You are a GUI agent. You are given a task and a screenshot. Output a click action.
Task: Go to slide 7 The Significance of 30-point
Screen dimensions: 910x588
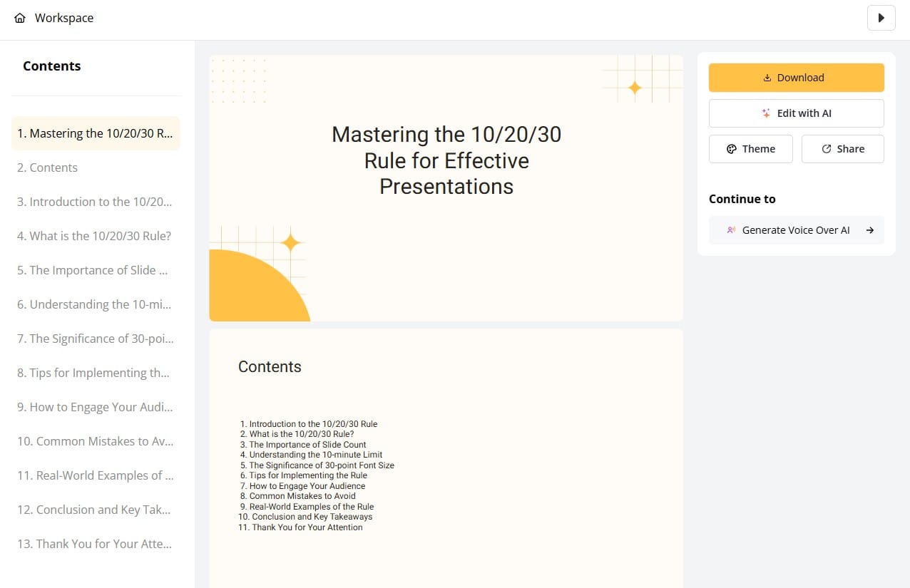coord(96,339)
